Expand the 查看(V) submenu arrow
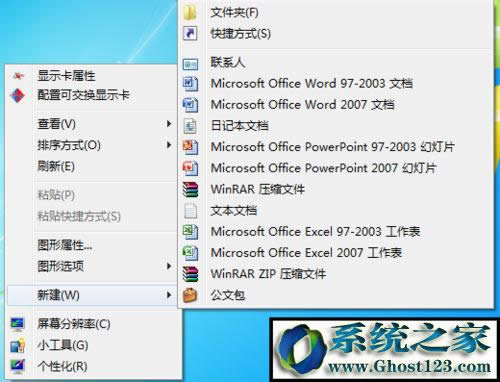Screen dimensions: 500x382 [169, 124]
